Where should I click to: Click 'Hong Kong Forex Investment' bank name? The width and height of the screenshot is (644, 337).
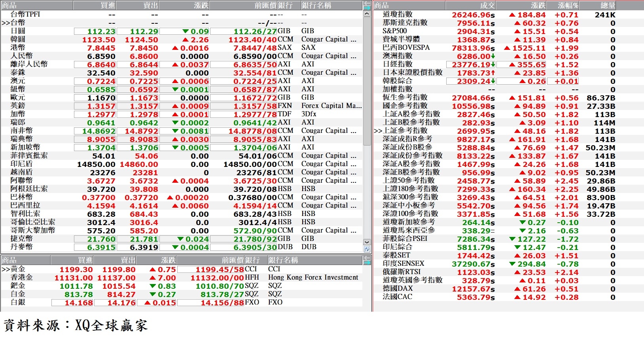pyautogui.click(x=313, y=277)
